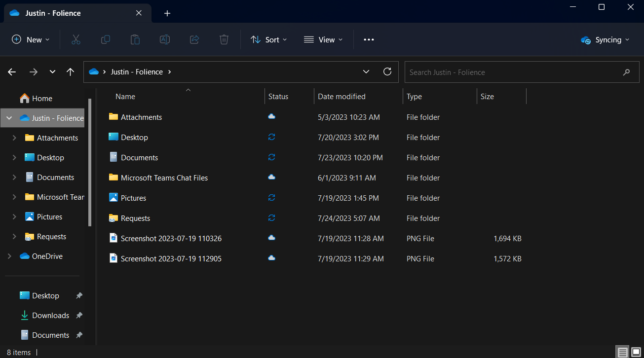Click the 1,694 KB size cell
The image size is (644, 358).
point(507,238)
